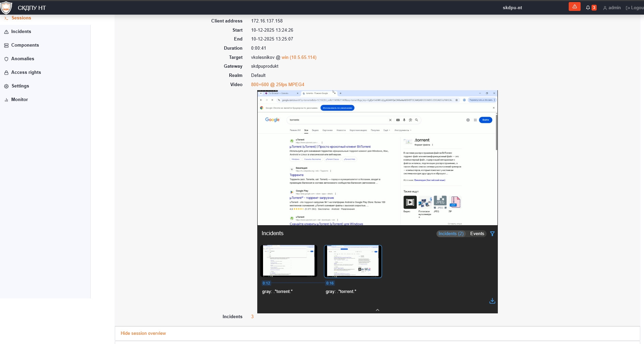Jump to the 0:16 timeline marker
This screenshot has width=644, height=344.
(330, 283)
